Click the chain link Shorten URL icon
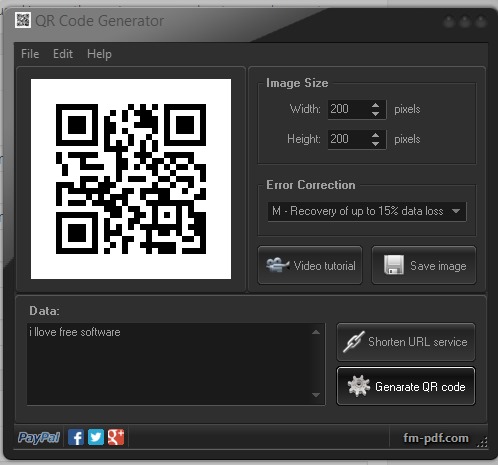 coord(354,342)
